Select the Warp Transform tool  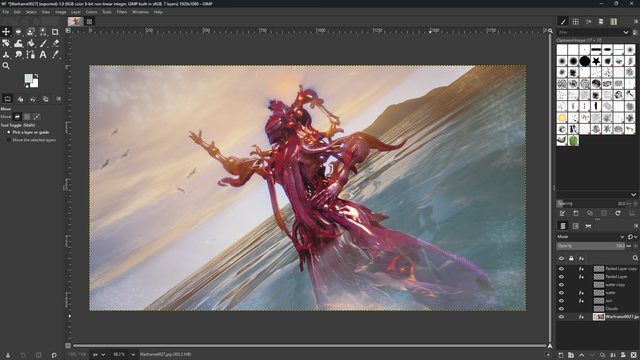point(18,43)
